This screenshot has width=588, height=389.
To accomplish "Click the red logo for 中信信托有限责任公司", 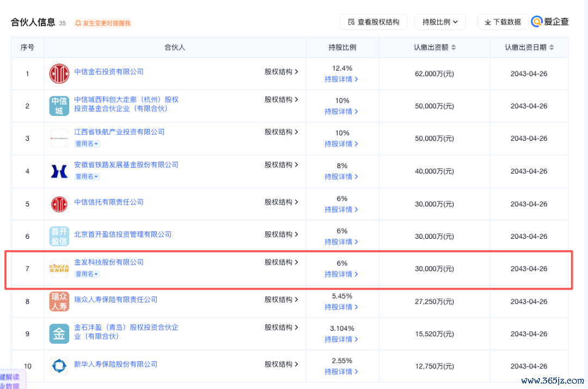I will click(59, 204).
